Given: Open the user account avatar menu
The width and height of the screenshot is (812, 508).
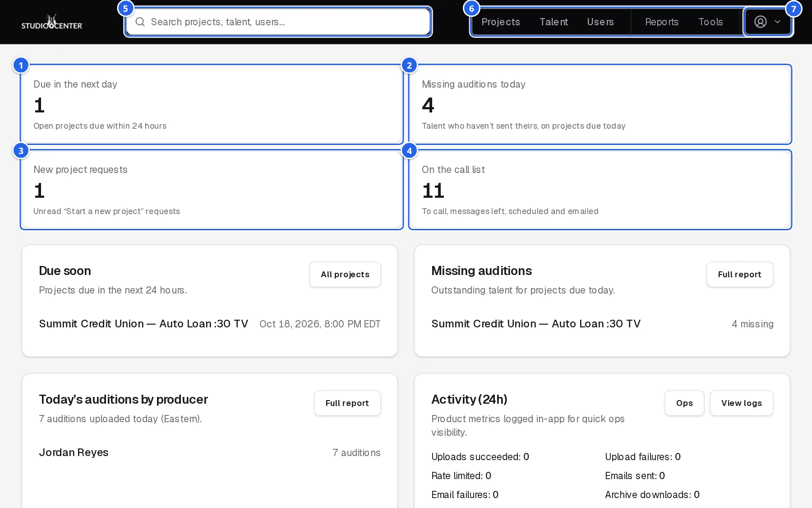Looking at the screenshot, I should point(761,22).
